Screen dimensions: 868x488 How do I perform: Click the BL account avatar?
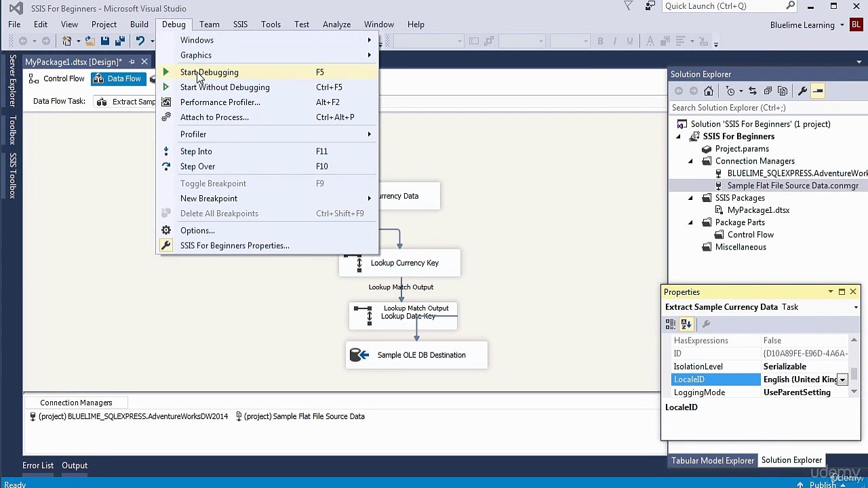857,25
